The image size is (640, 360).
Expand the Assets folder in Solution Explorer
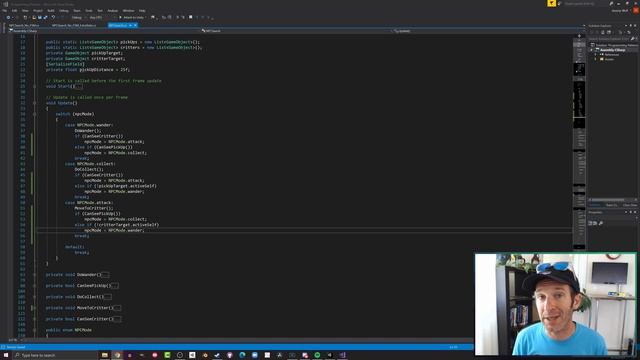pyautogui.click(x=596, y=59)
